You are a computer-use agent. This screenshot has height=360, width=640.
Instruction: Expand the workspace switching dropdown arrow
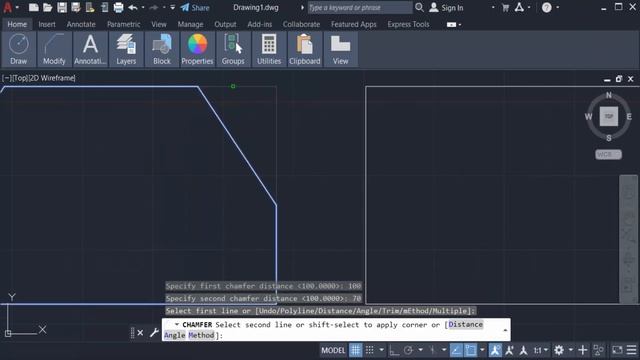pyautogui.click(x=571, y=350)
